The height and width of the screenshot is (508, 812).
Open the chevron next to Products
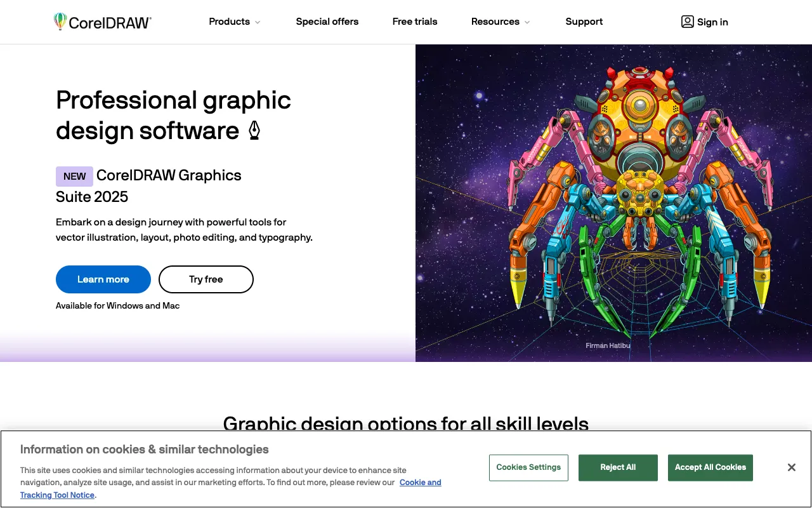click(x=257, y=22)
